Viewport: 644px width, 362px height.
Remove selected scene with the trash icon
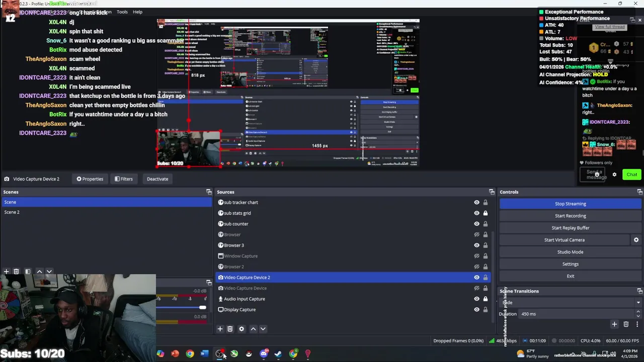click(16, 271)
